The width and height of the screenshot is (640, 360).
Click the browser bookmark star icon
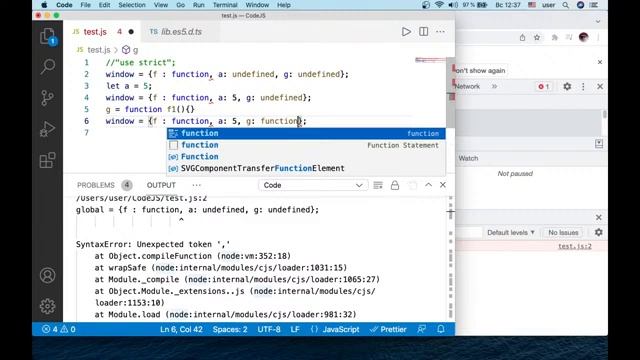[537, 38]
